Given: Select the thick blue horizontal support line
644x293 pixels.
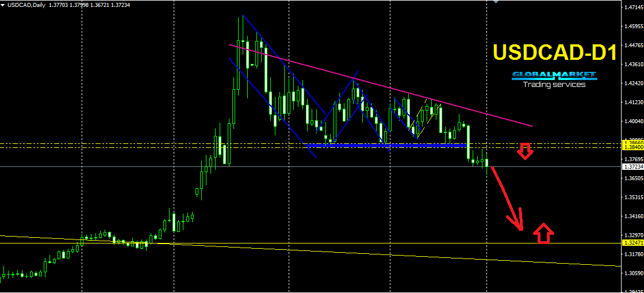Looking at the screenshot, I should [385, 145].
